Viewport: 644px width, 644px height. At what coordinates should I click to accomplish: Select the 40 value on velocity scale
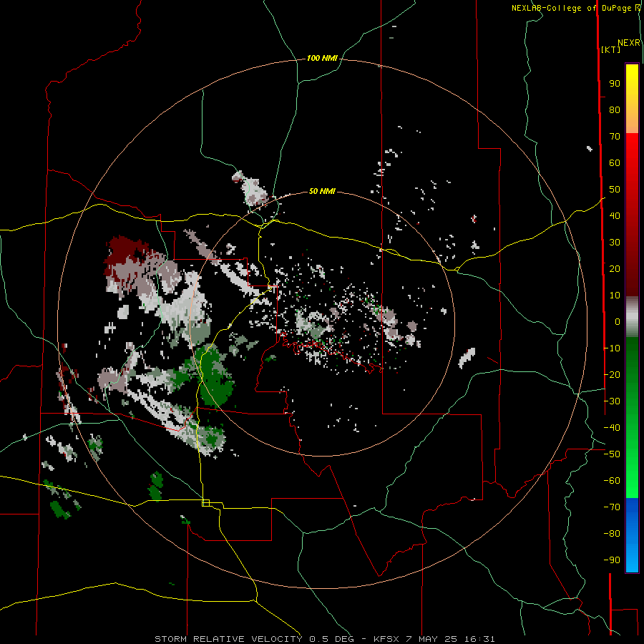point(615,216)
